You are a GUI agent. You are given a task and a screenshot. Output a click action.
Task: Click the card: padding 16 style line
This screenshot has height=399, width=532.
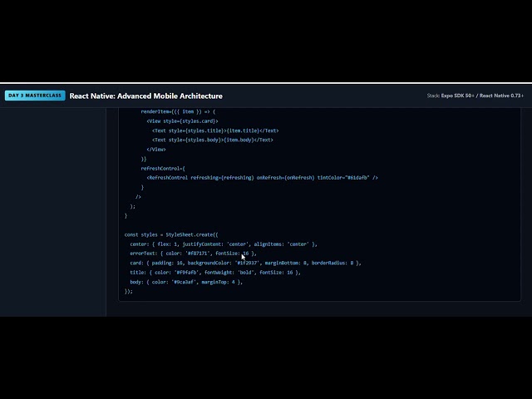(x=246, y=263)
